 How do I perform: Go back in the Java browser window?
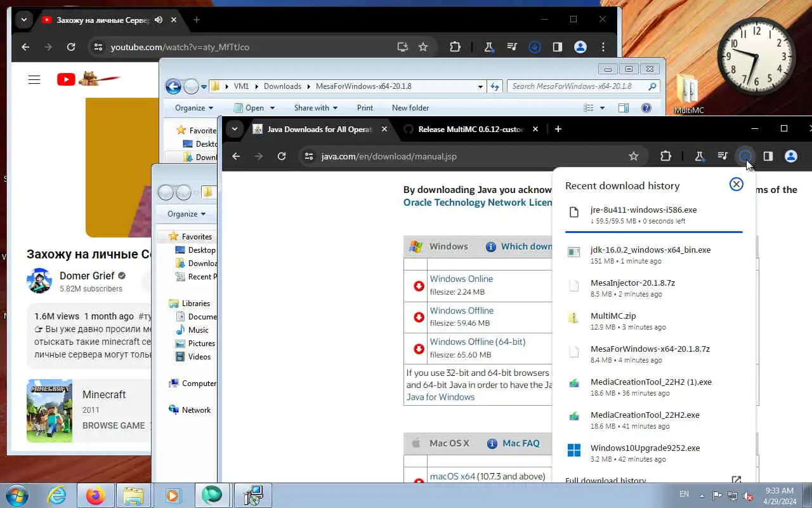pos(236,156)
